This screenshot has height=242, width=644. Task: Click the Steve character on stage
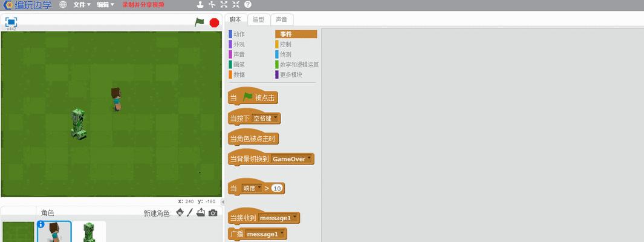pyautogui.click(x=116, y=99)
